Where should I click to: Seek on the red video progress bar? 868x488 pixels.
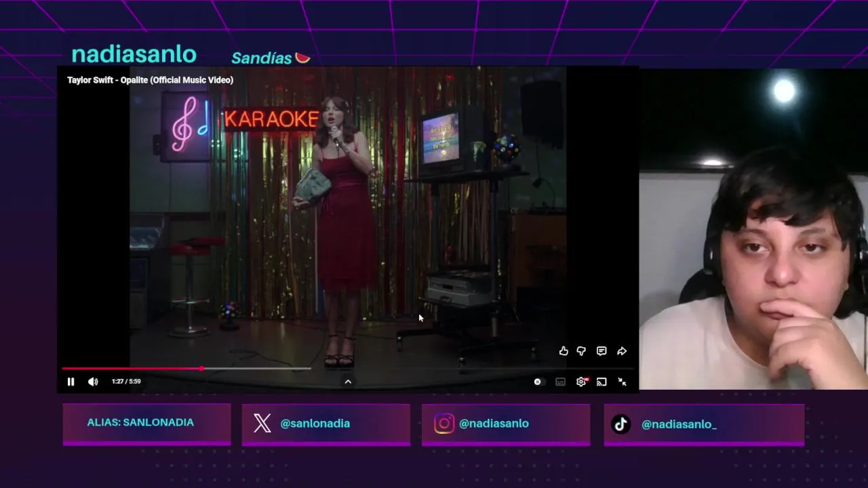point(348,369)
